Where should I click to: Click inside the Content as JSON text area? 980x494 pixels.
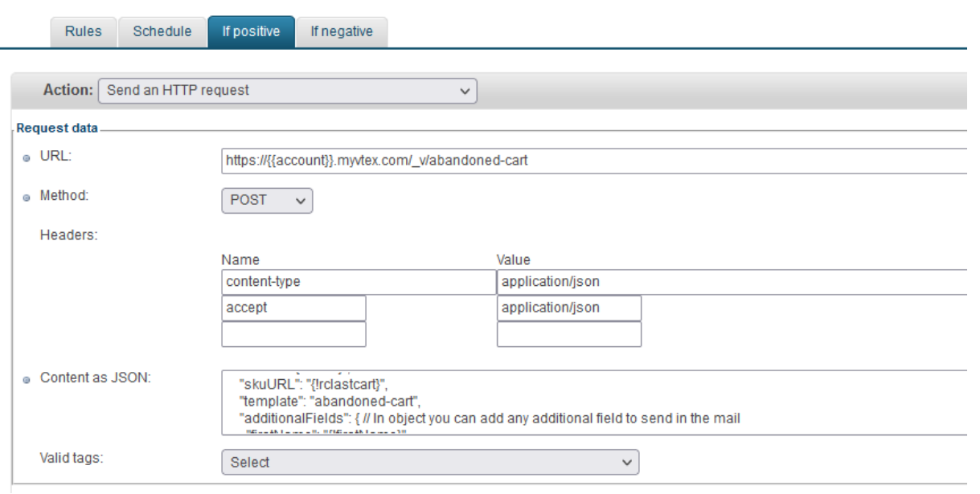(x=593, y=403)
